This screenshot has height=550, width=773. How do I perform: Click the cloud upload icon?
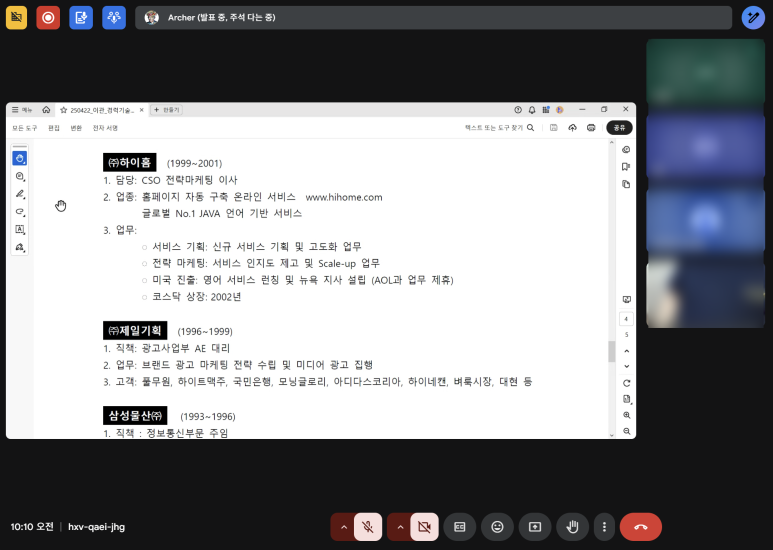tap(572, 128)
